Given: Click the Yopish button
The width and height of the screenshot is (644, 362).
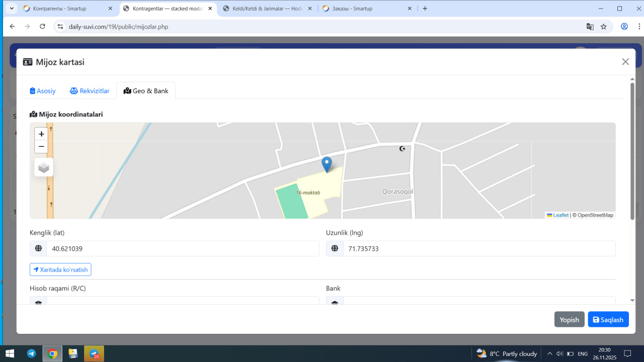Looking at the screenshot, I should click(569, 320).
